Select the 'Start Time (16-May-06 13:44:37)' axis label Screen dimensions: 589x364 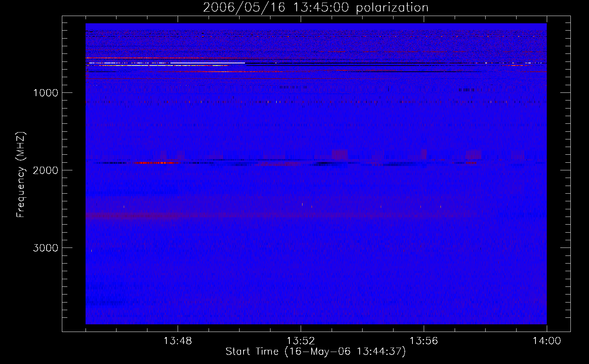(316, 352)
